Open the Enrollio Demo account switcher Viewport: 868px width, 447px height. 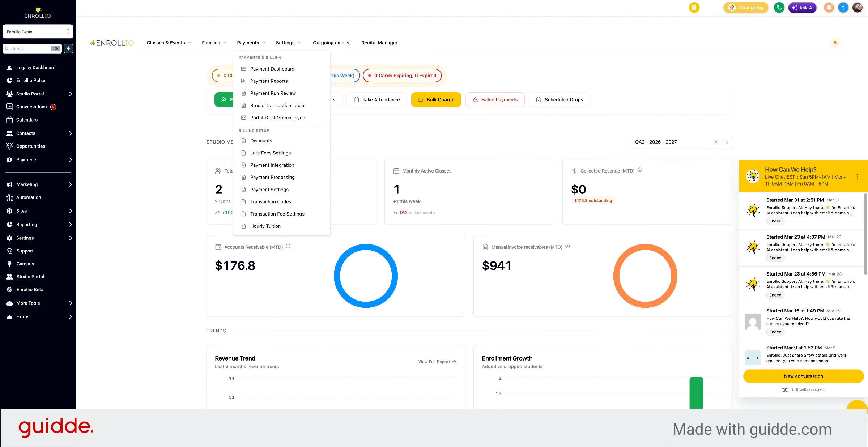tap(38, 32)
